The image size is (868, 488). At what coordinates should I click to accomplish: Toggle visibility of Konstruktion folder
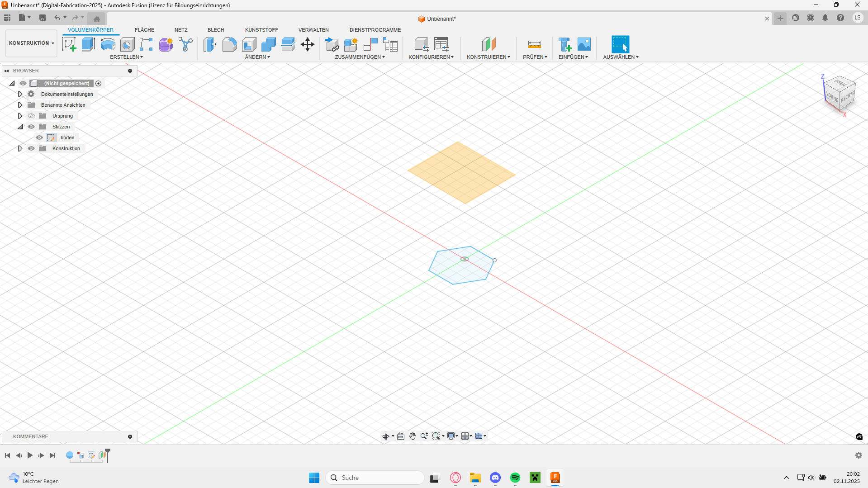(x=31, y=148)
